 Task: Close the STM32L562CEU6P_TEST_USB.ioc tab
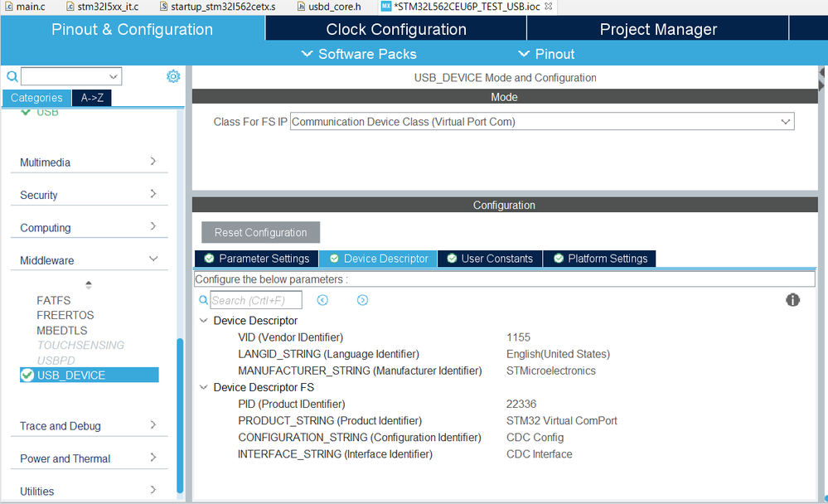point(548,7)
